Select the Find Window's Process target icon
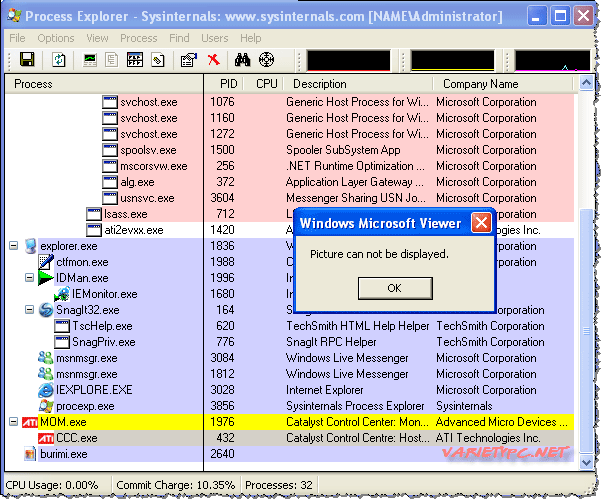Image resolution: width=601 pixels, height=499 pixels. tap(266, 60)
